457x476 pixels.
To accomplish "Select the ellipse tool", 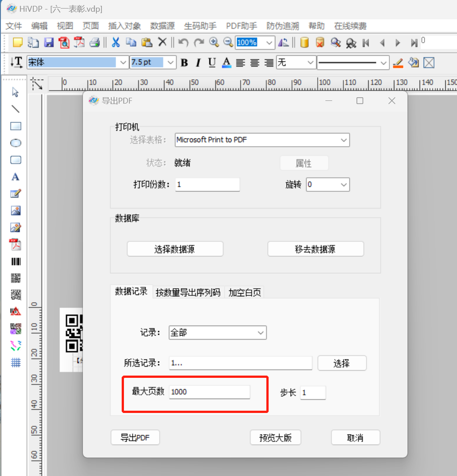I will (16, 143).
